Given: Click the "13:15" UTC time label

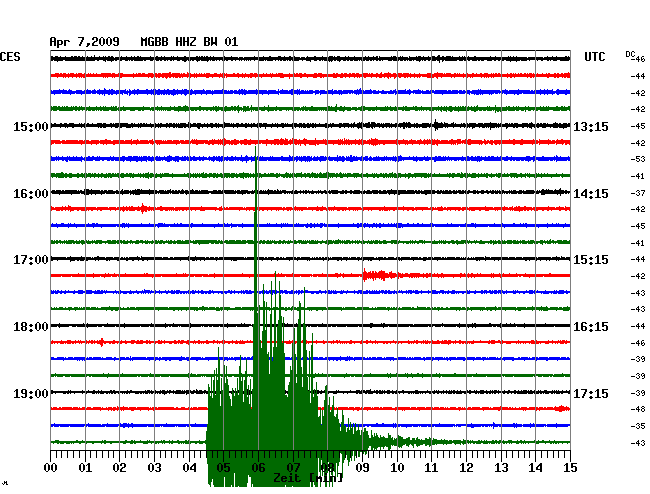Looking at the screenshot, I should pyautogui.click(x=591, y=126).
